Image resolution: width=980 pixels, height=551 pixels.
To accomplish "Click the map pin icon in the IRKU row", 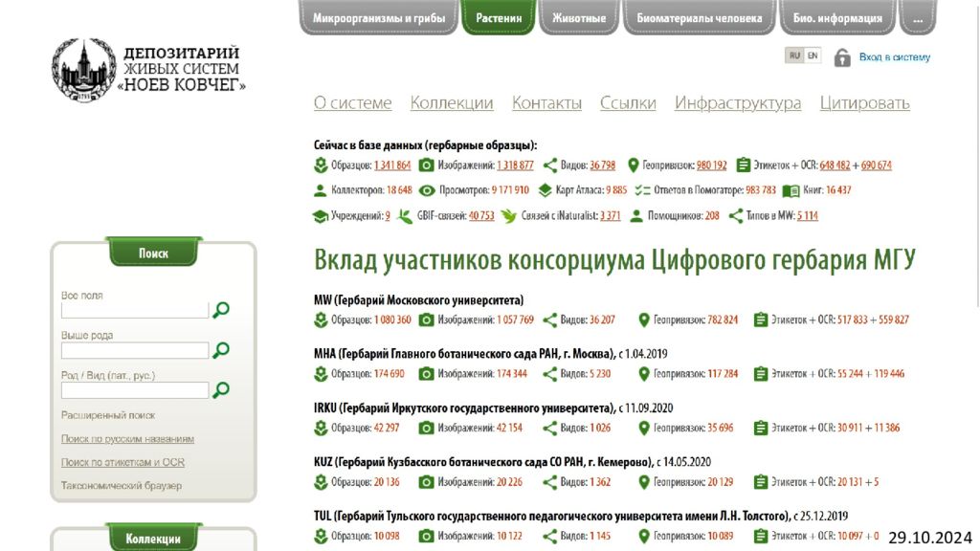I will (x=644, y=429).
